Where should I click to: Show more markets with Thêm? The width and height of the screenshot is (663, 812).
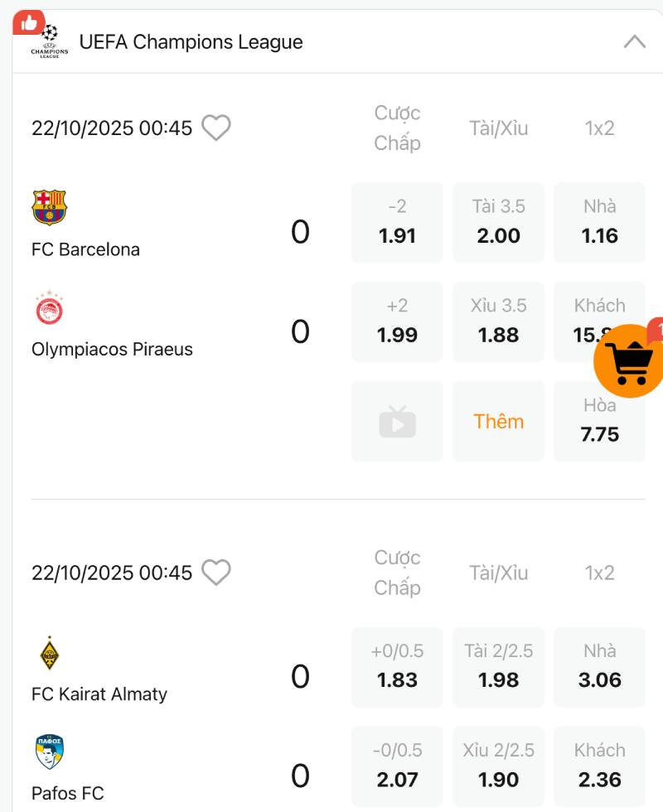point(498,422)
